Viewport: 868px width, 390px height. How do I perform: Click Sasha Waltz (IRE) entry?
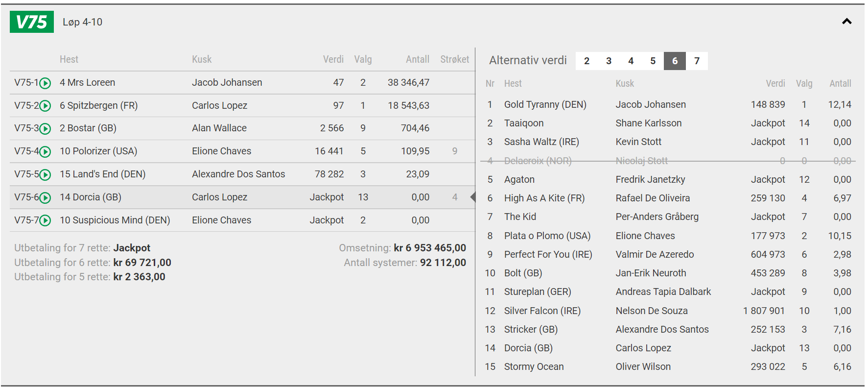coord(541,142)
